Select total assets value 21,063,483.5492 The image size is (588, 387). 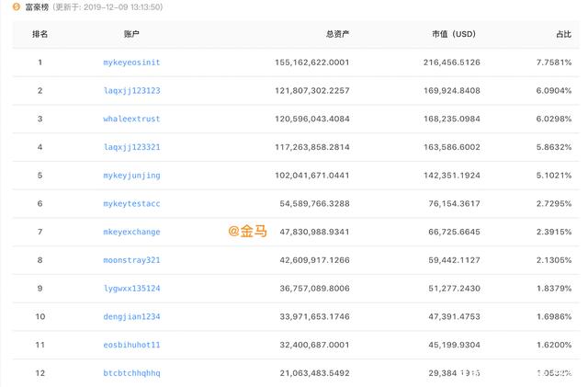pos(314,373)
